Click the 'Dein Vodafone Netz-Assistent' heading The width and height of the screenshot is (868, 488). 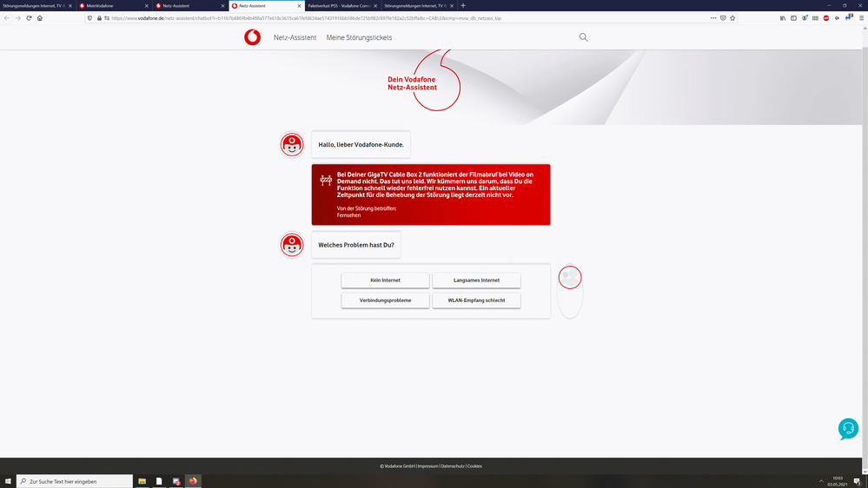tap(413, 83)
